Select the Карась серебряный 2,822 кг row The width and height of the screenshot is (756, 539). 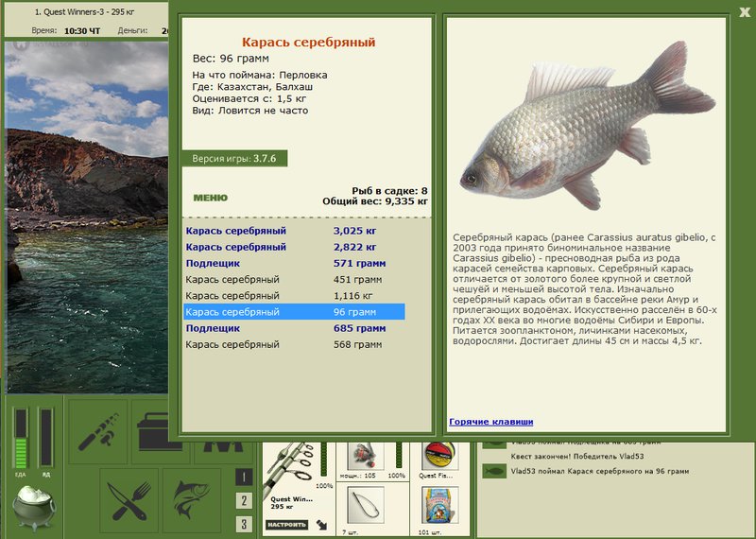(x=294, y=247)
